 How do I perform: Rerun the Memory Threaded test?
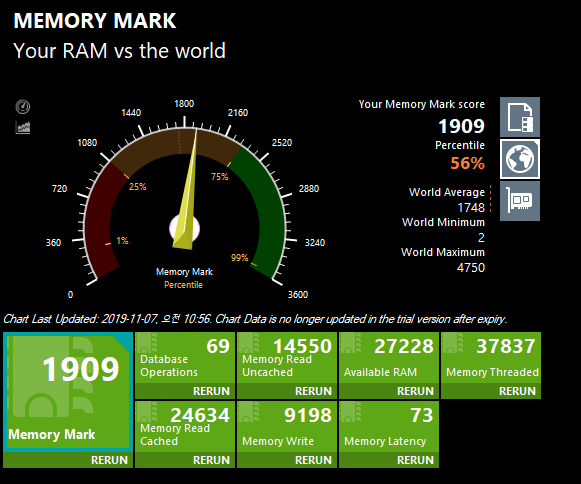point(517,391)
